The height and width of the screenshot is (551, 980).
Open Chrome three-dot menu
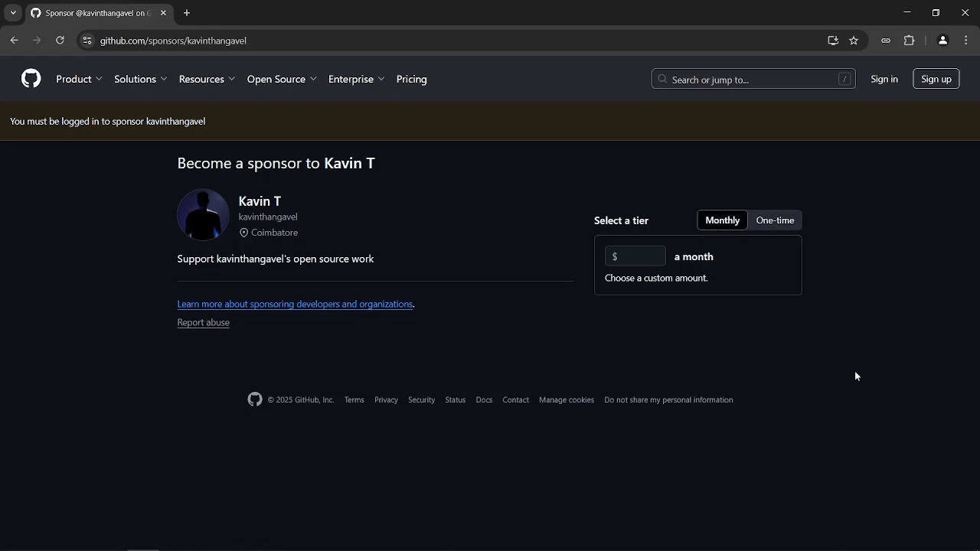(x=966, y=41)
